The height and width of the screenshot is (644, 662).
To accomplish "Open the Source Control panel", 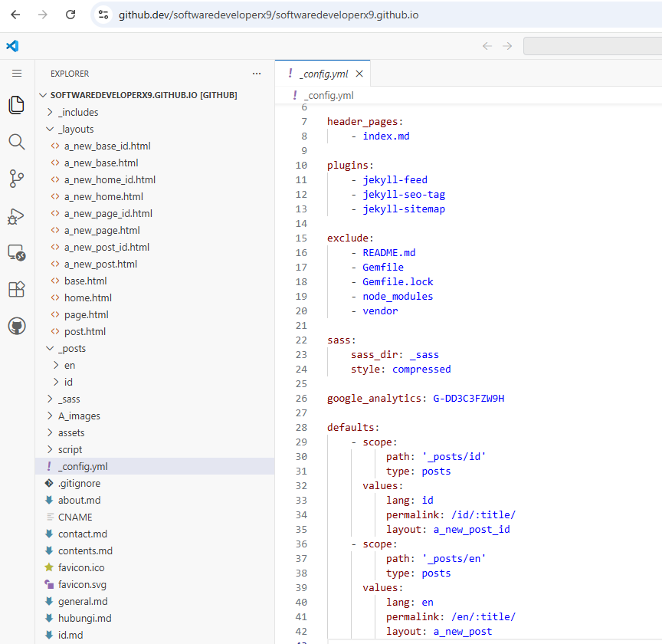I will click(16, 178).
